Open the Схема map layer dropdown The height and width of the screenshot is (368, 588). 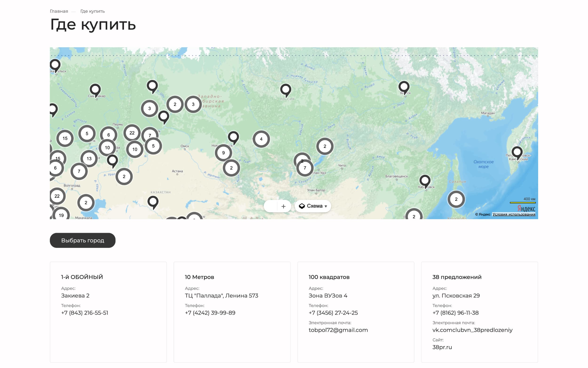[x=313, y=206]
